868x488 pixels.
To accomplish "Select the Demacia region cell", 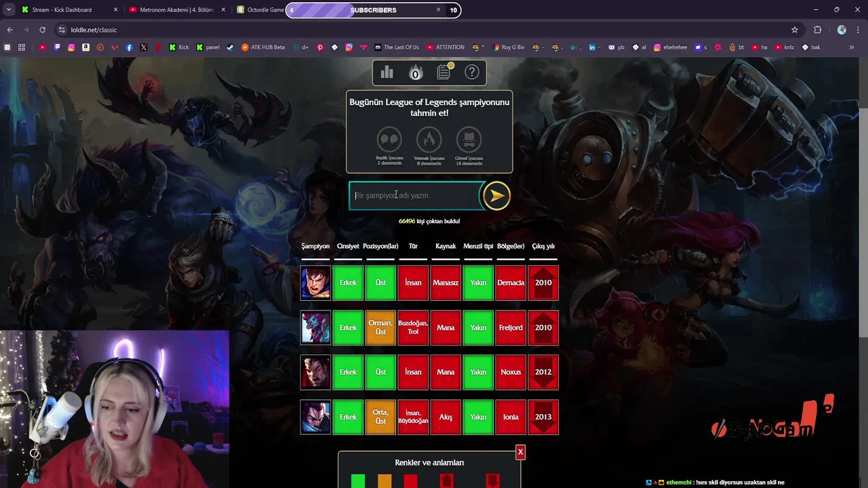I will [x=511, y=283].
